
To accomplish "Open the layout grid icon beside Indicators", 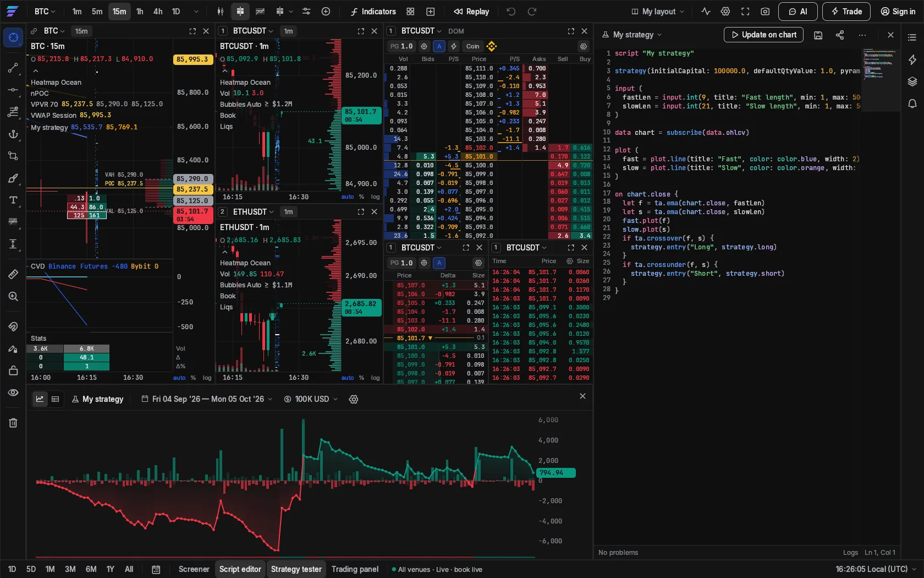I will (410, 12).
